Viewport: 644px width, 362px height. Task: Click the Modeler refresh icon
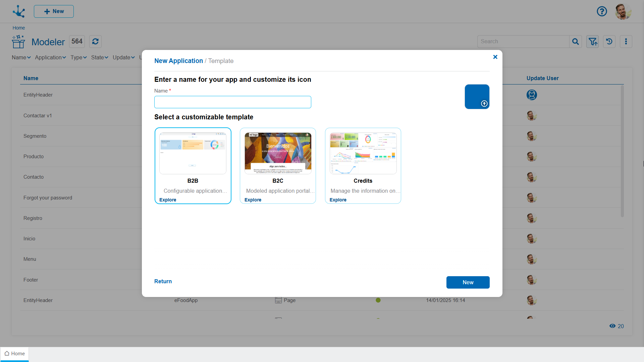click(95, 42)
